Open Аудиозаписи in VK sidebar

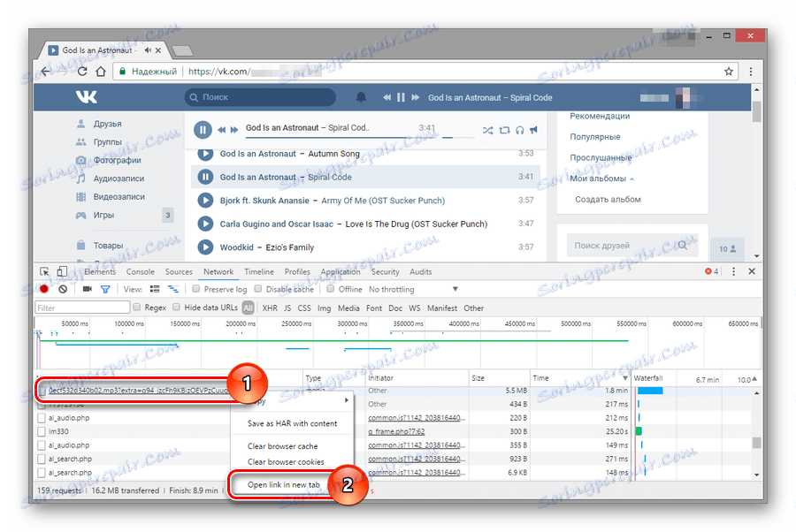coord(119,179)
